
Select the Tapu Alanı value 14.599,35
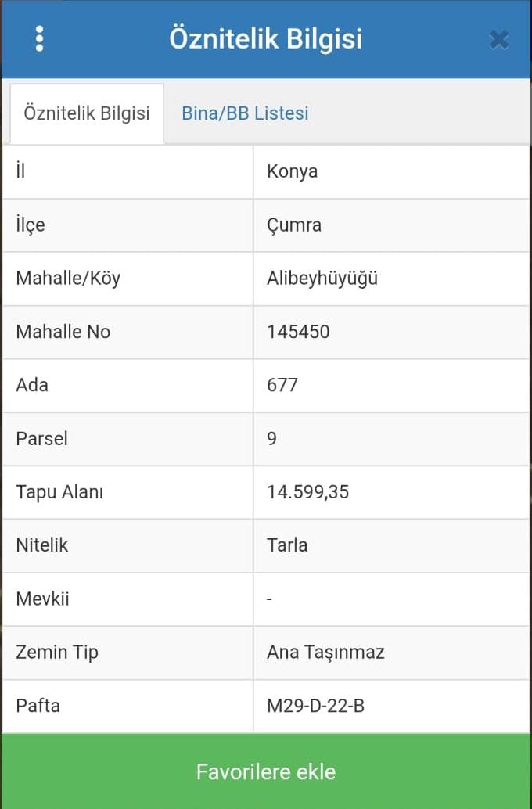[308, 491]
